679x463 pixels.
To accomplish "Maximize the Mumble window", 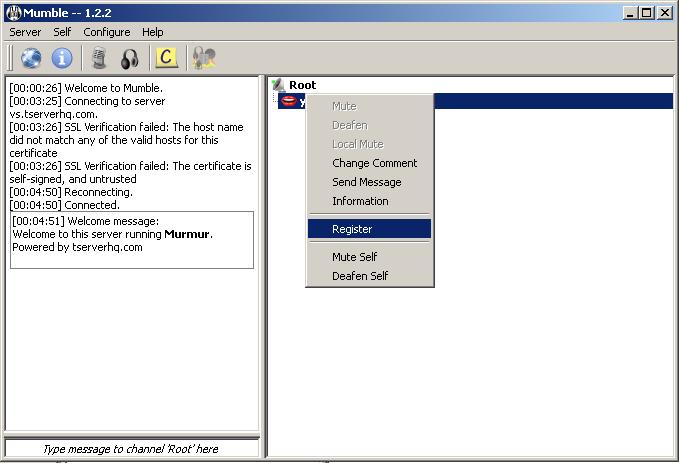I will click(x=646, y=13).
